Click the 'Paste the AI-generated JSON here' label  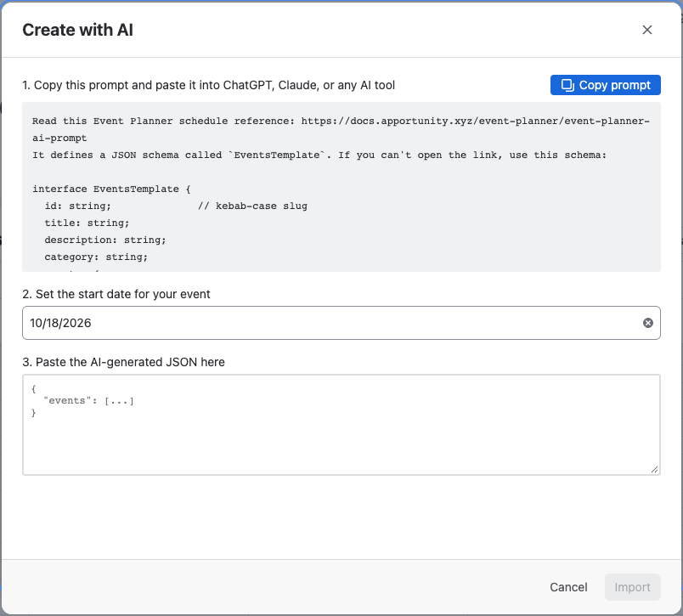point(124,362)
